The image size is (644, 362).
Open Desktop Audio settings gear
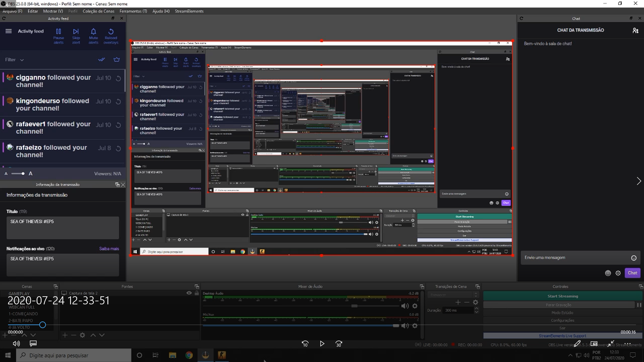point(415,306)
